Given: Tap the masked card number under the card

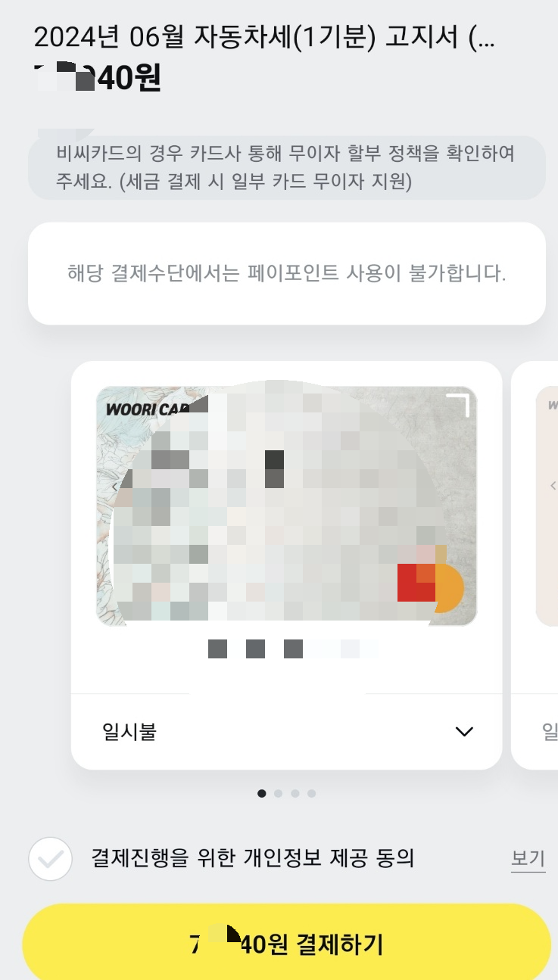Looking at the screenshot, I should 292,649.
